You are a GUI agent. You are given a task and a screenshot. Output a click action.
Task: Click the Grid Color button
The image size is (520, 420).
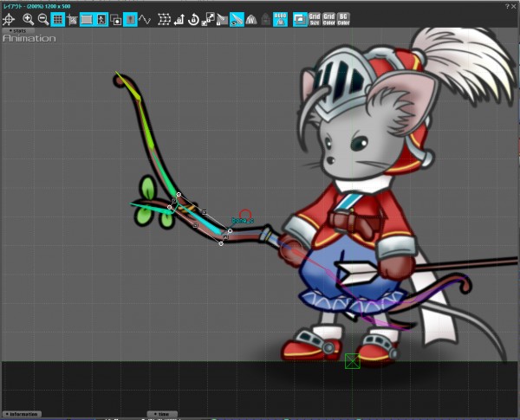[329, 20]
